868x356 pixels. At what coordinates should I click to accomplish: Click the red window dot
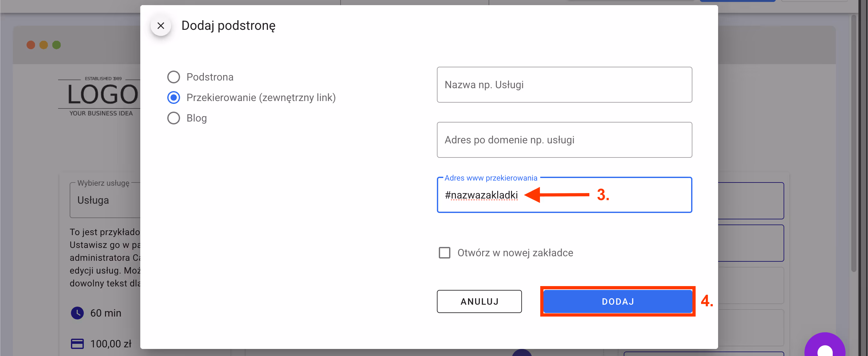[31, 45]
